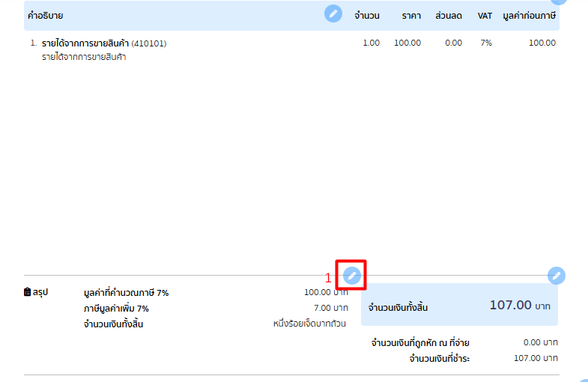Click the มูลค่าก่อนภาษี column header
Viewport: 588px width, 382px height.
point(529,16)
